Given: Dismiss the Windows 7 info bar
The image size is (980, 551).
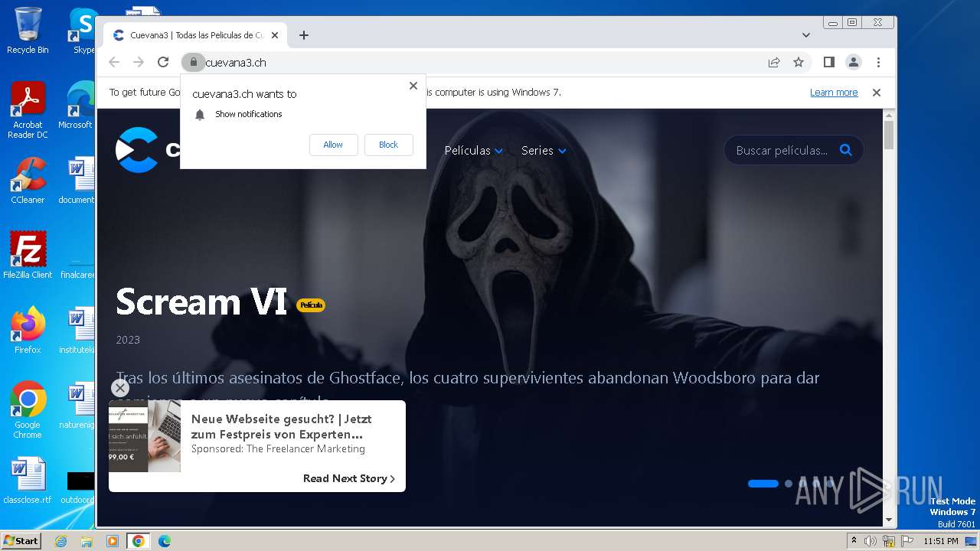Looking at the screenshot, I should point(877,93).
